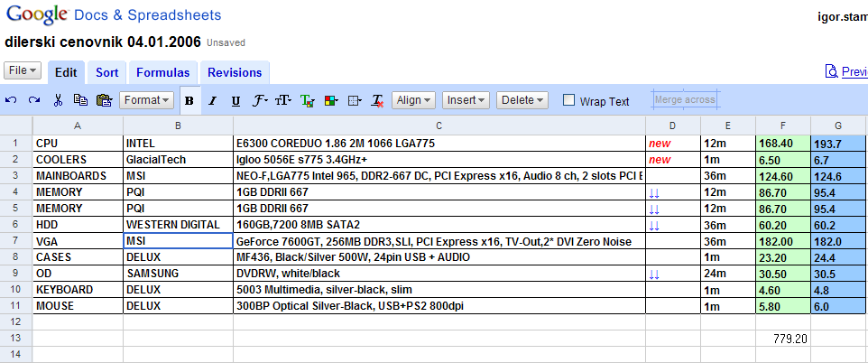This screenshot has width=868, height=363.
Task: Select warranty cell 24m
Action: click(x=728, y=274)
